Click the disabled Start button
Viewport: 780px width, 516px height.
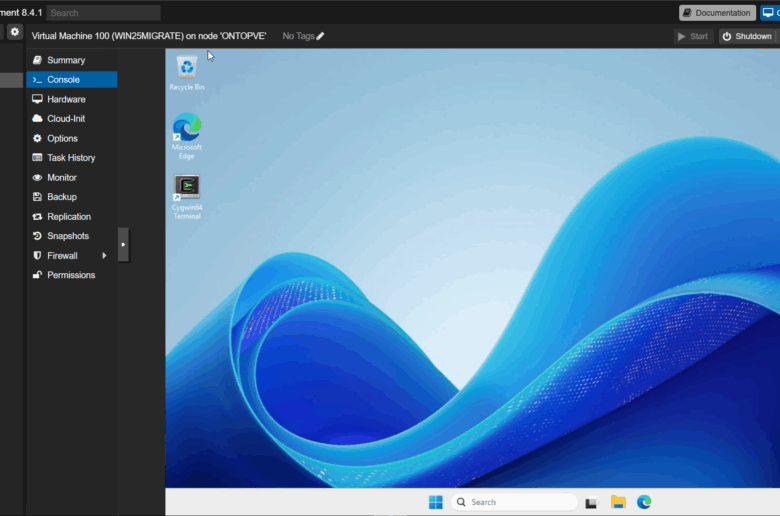693,36
